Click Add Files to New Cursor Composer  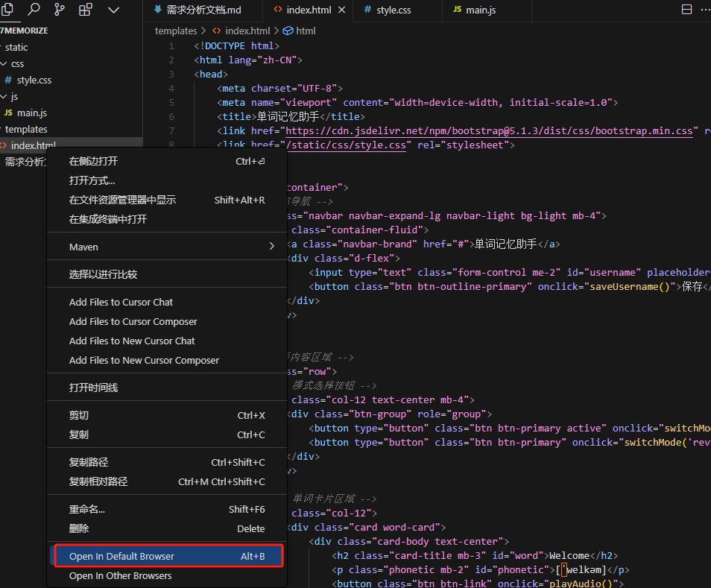tap(167, 361)
